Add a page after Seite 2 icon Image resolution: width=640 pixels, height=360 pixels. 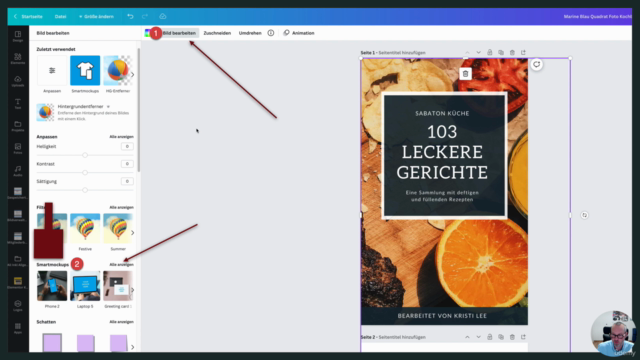point(523,337)
